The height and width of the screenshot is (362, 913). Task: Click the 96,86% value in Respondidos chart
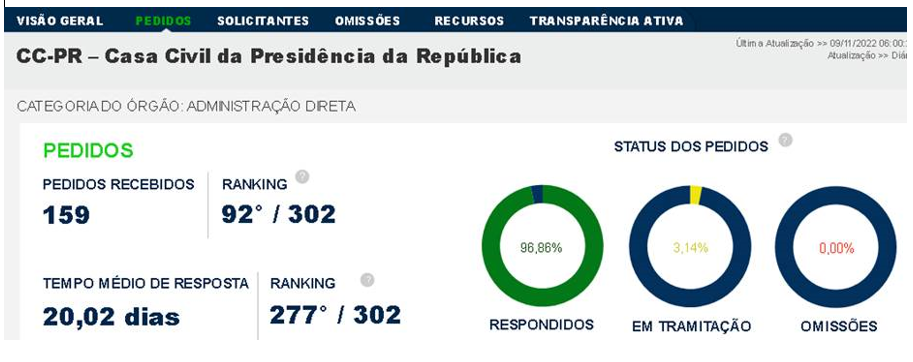pos(541,248)
